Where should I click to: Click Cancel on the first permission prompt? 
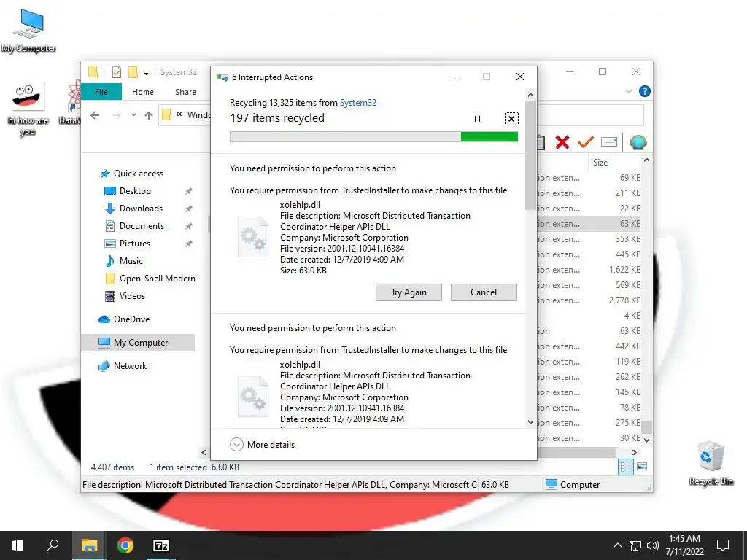[484, 292]
